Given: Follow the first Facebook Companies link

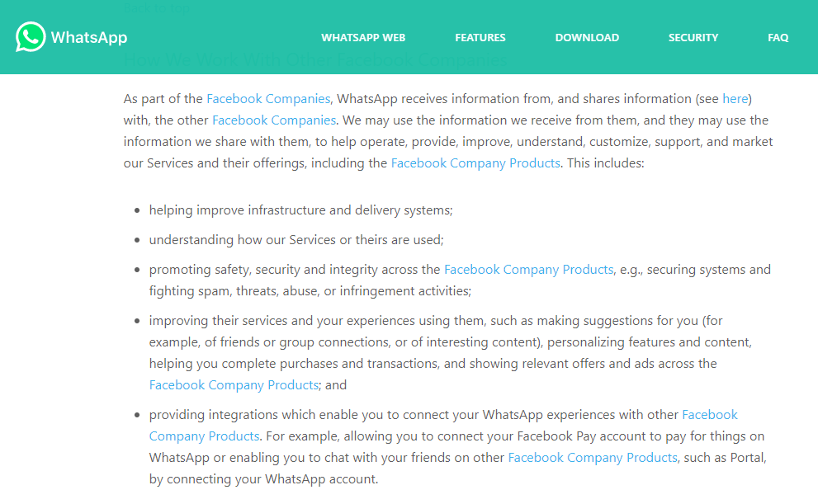Looking at the screenshot, I should (x=268, y=98).
